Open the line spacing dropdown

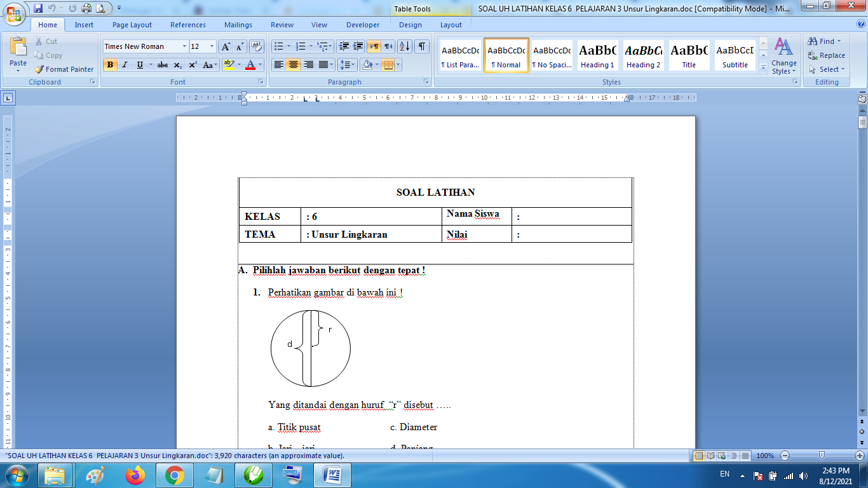point(348,65)
